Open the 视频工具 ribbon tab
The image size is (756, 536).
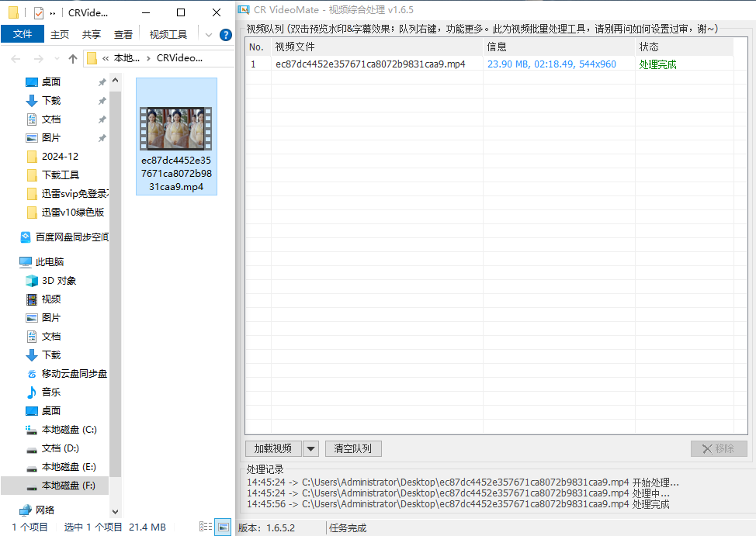pyautogui.click(x=168, y=34)
